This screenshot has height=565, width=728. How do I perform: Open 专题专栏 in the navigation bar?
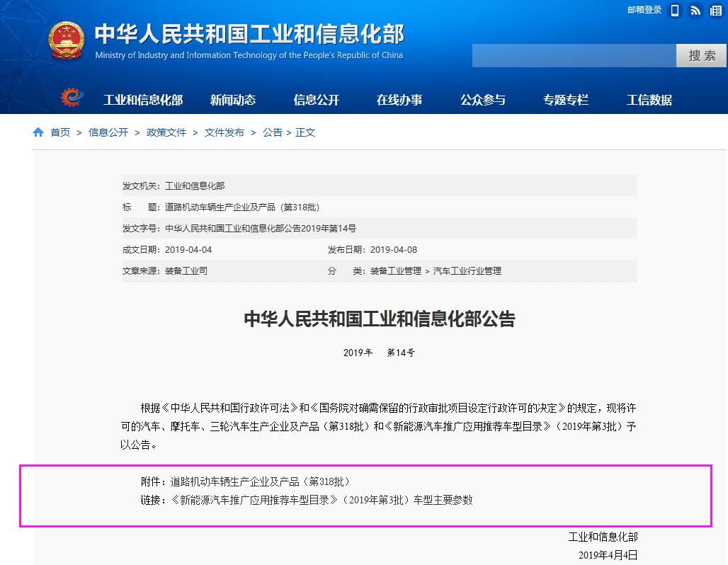pyautogui.click(x=566, y=100)
